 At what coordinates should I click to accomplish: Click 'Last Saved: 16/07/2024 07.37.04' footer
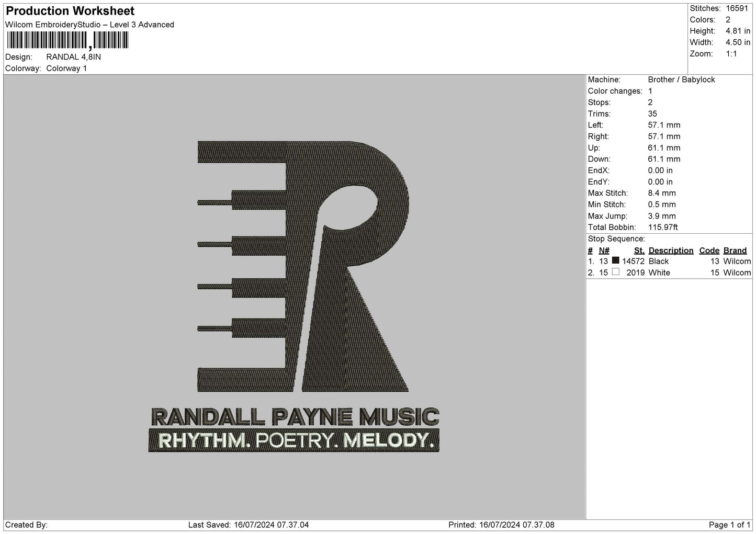tap(249, 525)
